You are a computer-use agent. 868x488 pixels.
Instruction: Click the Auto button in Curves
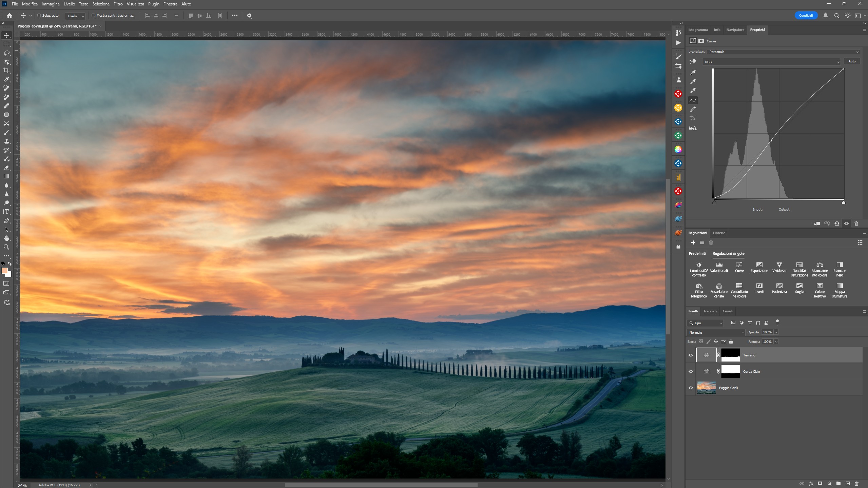click(852, 61)
